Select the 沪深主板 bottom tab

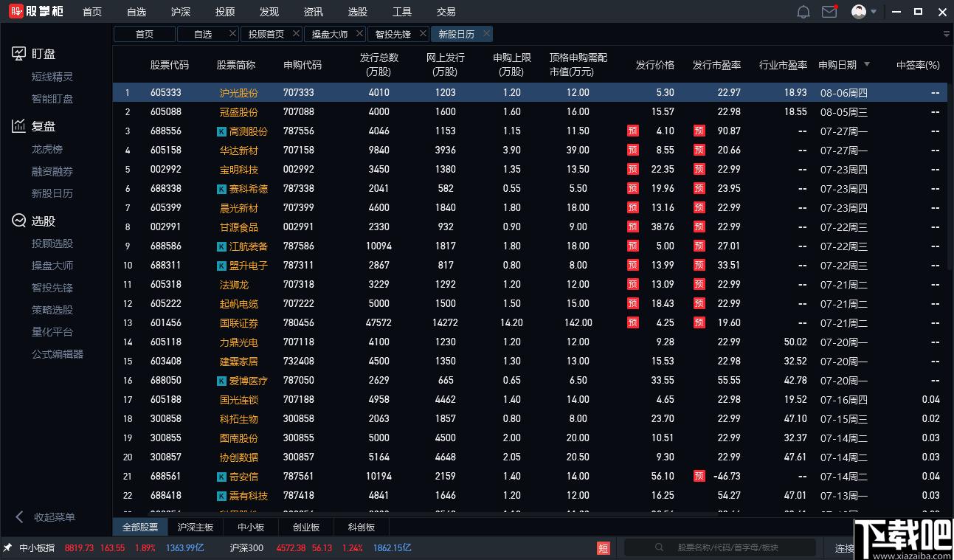pos(196,528)
